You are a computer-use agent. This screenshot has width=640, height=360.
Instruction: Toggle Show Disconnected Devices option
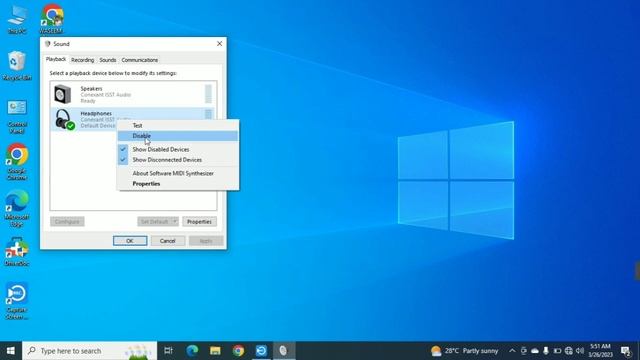point(178,160)
